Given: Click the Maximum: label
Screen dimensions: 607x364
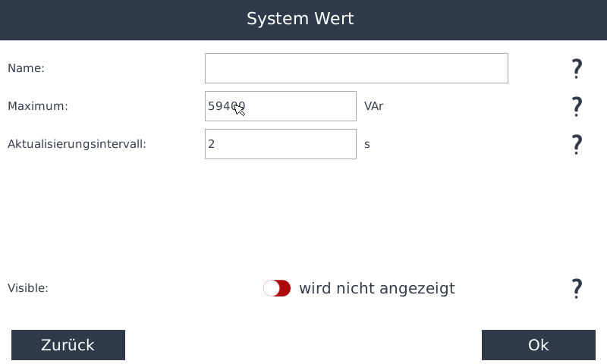Looking at the screenshot, I should point(38,106).
